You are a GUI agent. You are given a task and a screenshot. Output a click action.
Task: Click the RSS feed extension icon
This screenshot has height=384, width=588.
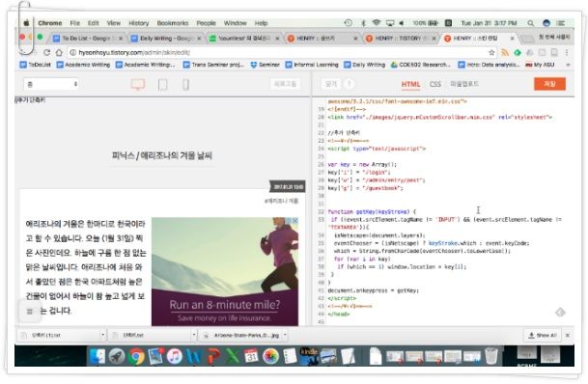point(505,52)
